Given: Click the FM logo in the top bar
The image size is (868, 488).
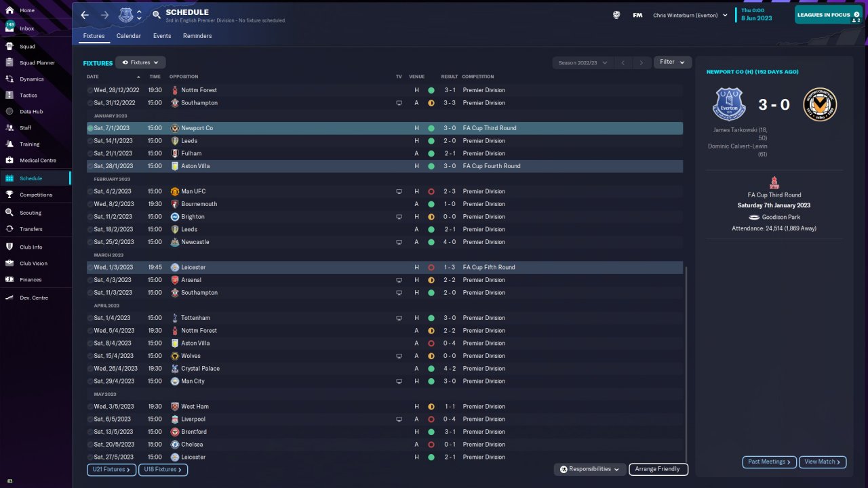Looking at the screenshot, I should (637, 15).
